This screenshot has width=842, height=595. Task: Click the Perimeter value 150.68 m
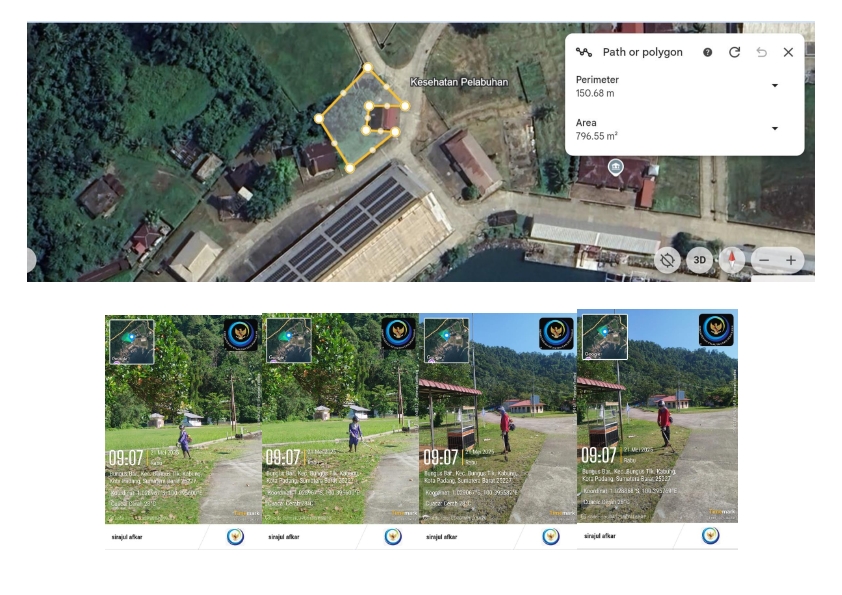(595, 93)
